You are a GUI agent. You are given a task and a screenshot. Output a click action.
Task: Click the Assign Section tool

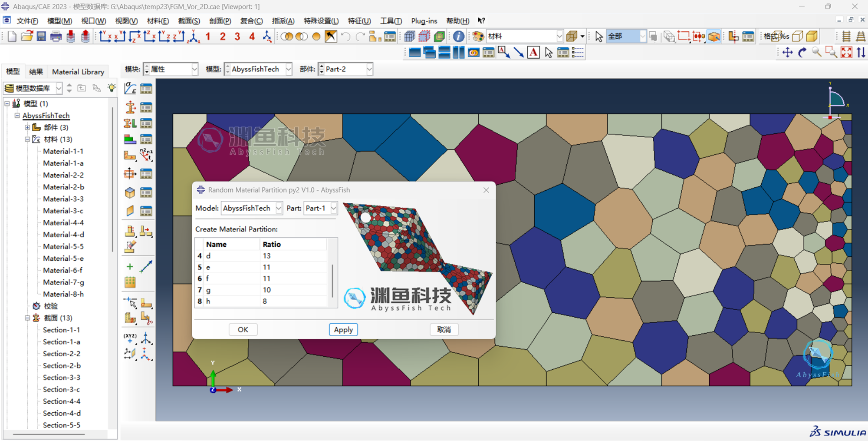click(x=130, y=123)
